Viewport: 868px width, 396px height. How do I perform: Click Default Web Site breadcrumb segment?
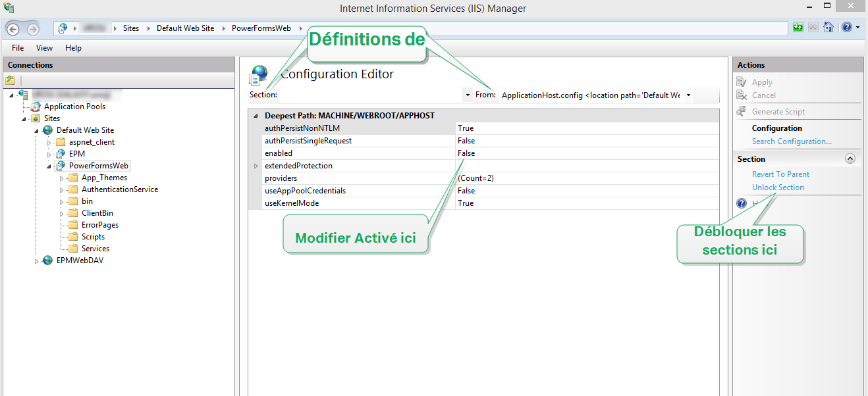click(x=185, y=28)
